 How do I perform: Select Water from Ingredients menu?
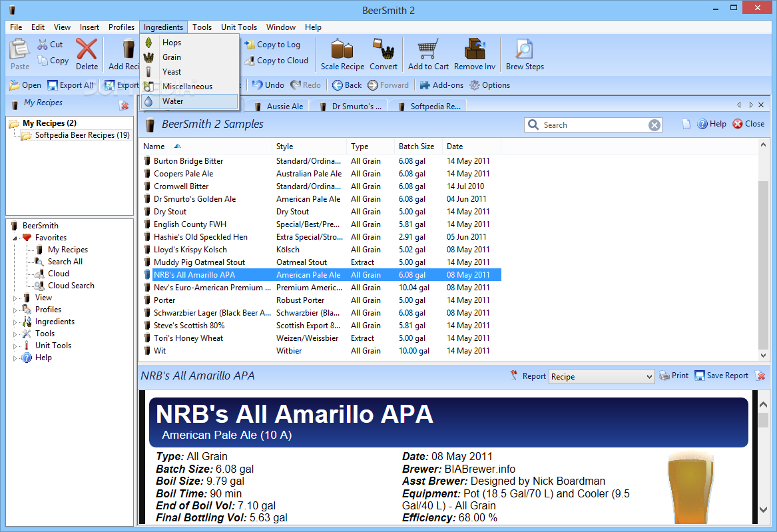tap(189, 101)
